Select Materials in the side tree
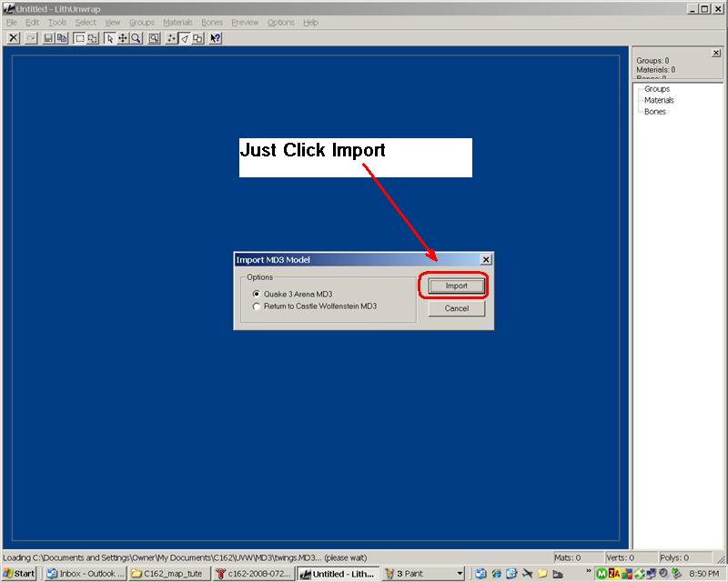The width and height of the screenshot is (728, 582). (x=659, y=100)
